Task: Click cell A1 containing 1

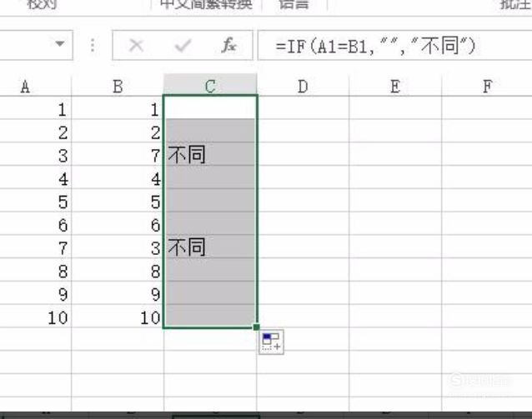Action: pos(35,108)
